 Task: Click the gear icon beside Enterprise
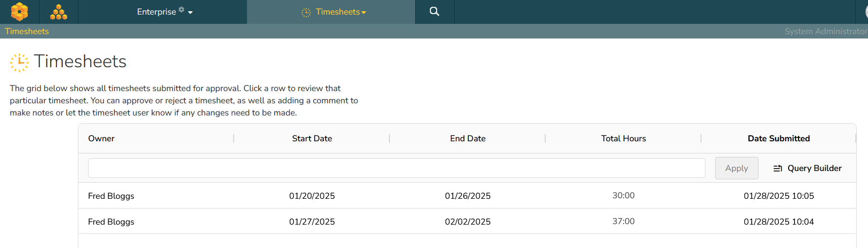[x=181, y=9]
